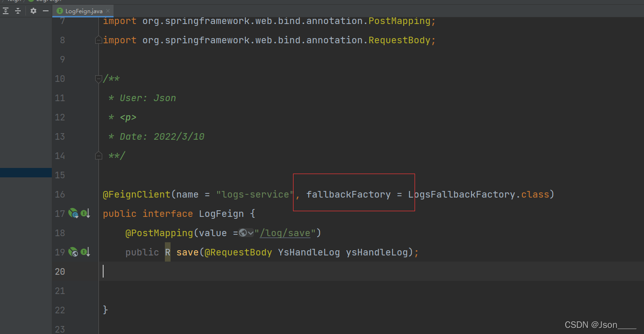
Task: Click the interface keyword on line 17
Action: [x=168, y=214]
